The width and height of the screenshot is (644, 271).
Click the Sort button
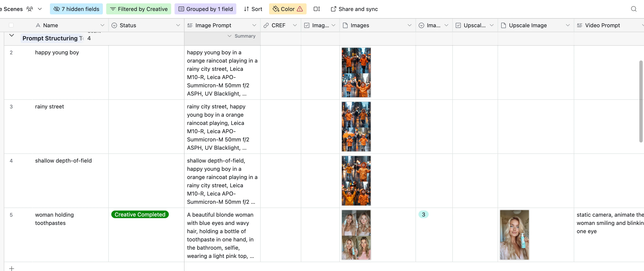click(x=253, y=9)
